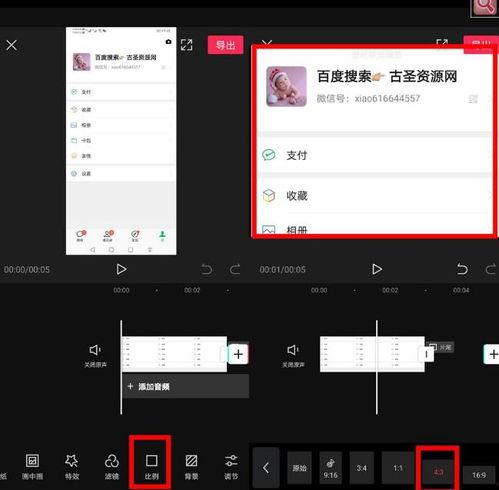Select the highlighted 4:3 ratio option
Screen dimensions: 499x490
click(x=438, y=472)
